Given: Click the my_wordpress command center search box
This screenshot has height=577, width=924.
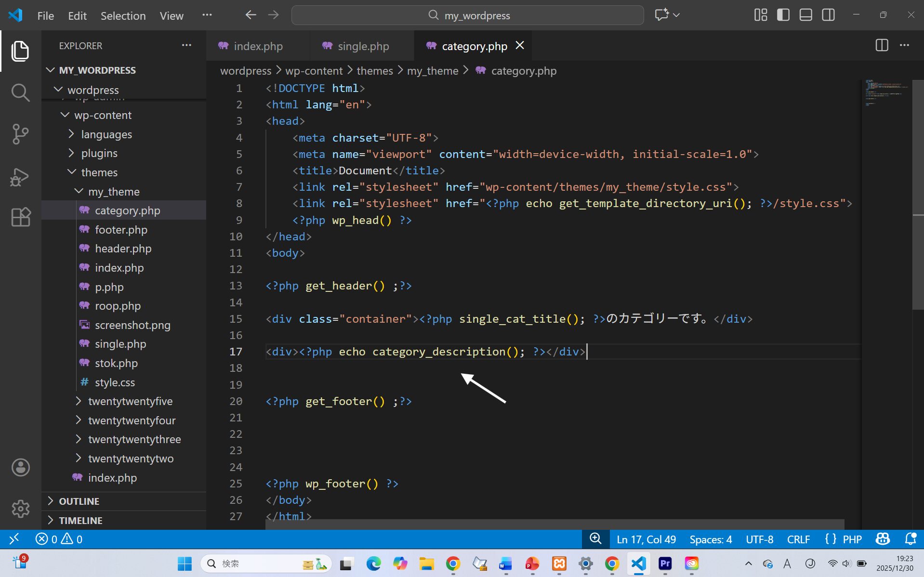Looking at the screenshot, I should coord(468,15).
